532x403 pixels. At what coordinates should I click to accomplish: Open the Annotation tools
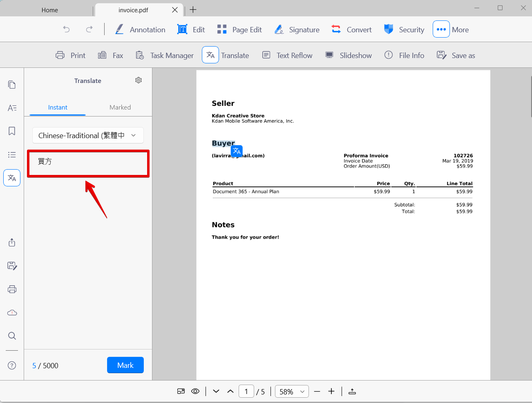click(140, 29)
